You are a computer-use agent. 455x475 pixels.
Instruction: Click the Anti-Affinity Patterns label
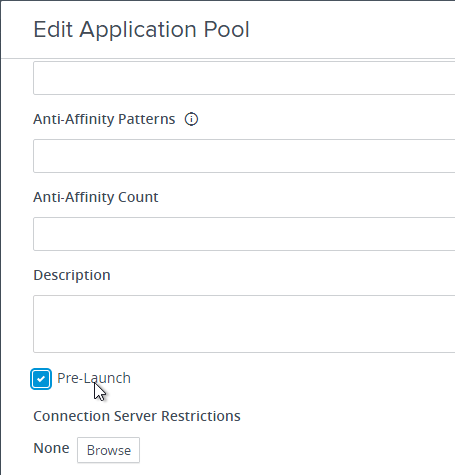[104, 119]
